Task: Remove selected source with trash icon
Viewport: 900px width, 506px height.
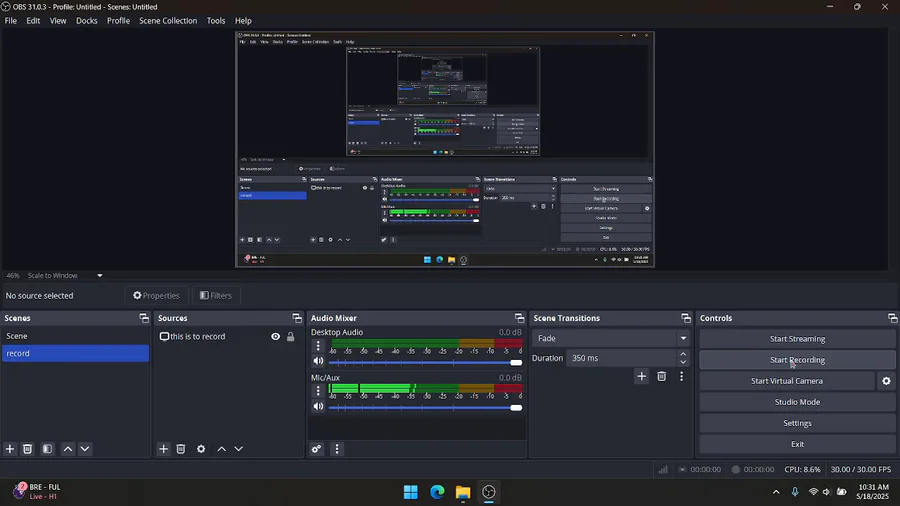Action: coord(181,449)
